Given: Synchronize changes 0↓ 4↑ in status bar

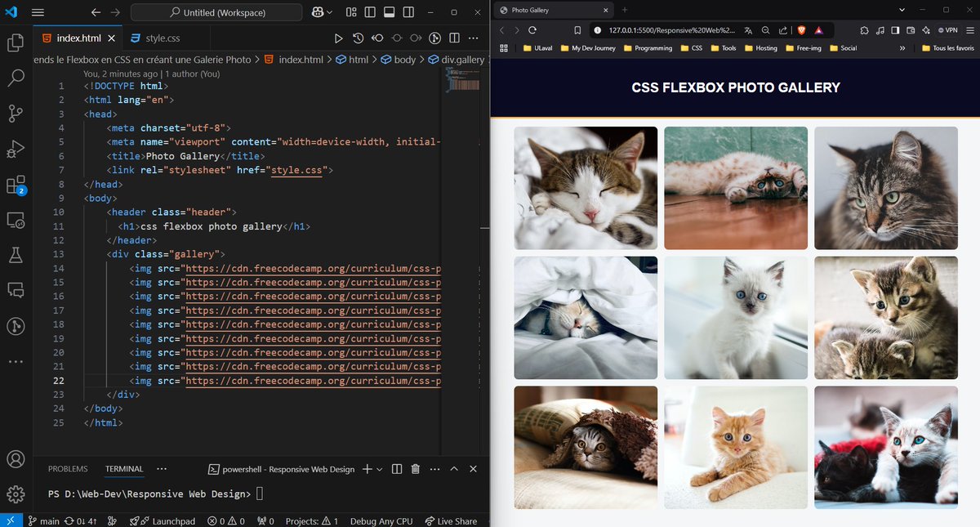Looking at the screenshot, I should (x=82, y=520).
